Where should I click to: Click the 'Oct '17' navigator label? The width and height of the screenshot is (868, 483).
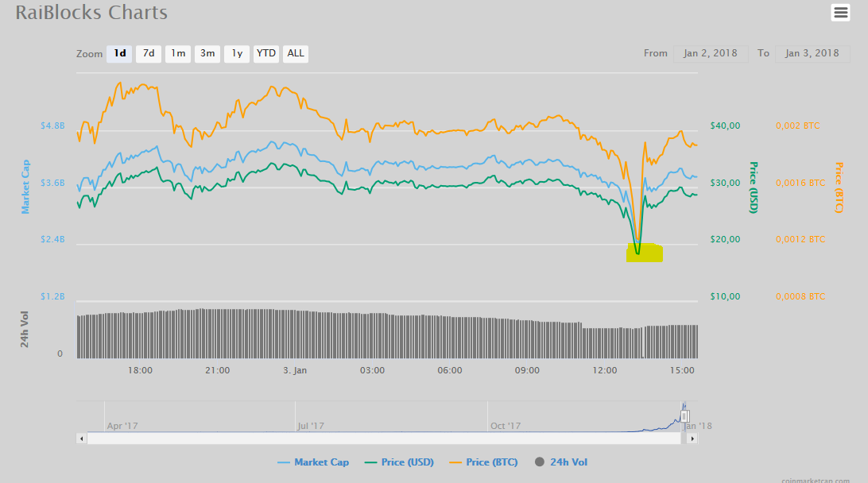[506, 426]
